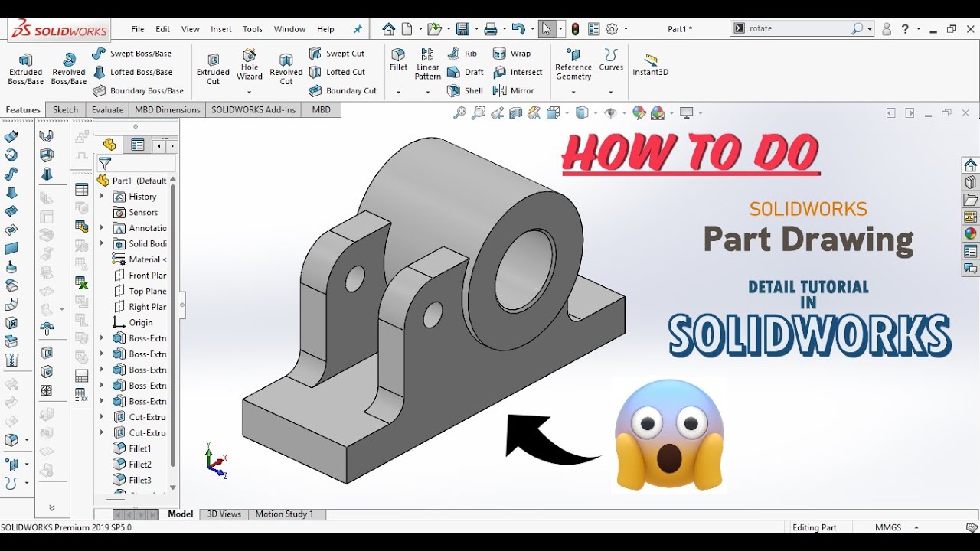Choose Lofted Boss/Base feature

(x=132, y=72)
